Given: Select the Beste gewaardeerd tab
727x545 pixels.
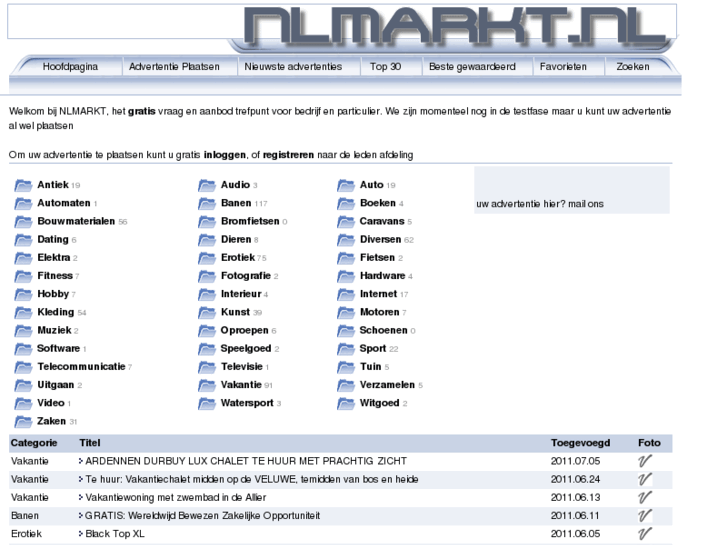Looking at the screenshot, I should (472, 67).
